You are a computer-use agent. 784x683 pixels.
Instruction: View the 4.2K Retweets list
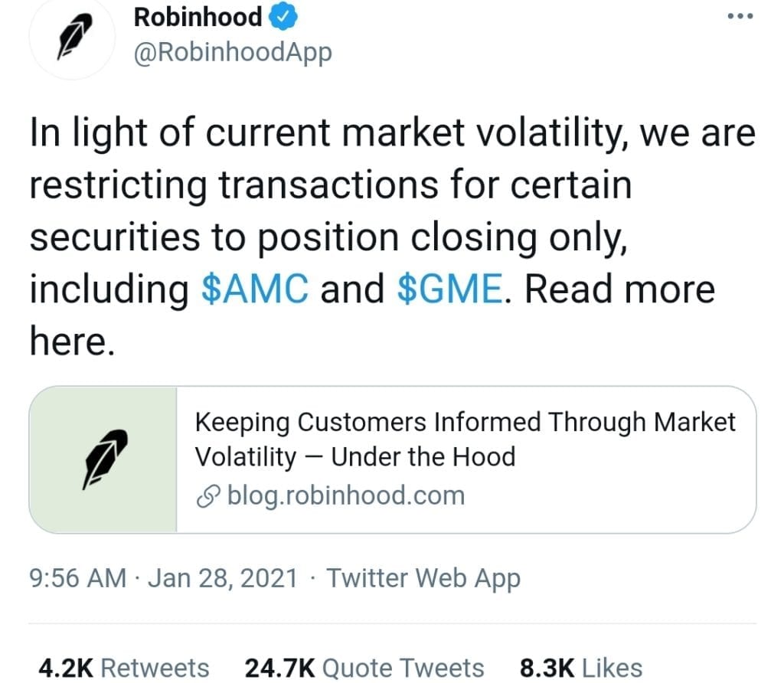point(124,668)
